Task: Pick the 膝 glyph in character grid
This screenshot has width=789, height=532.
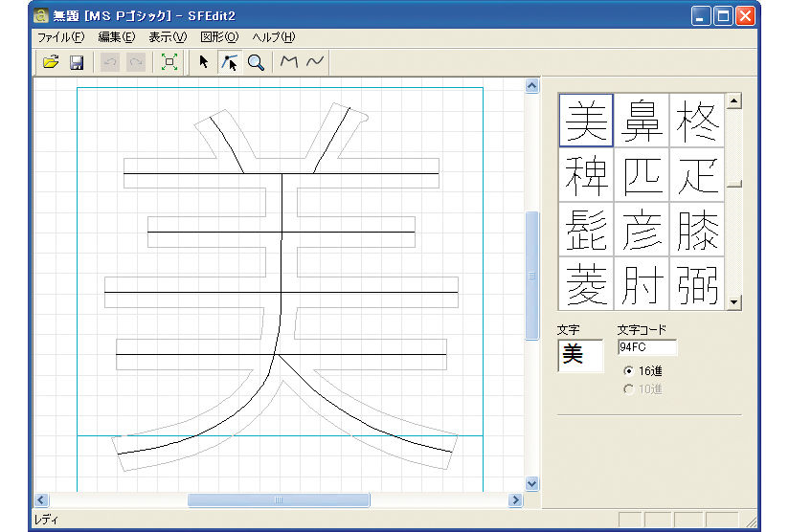Action: tap(696, 229)
